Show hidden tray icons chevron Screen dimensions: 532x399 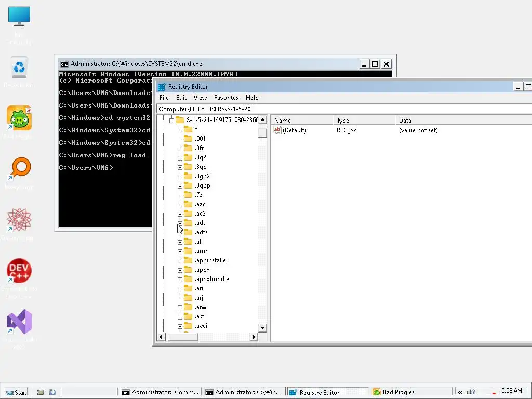point(460,392)
